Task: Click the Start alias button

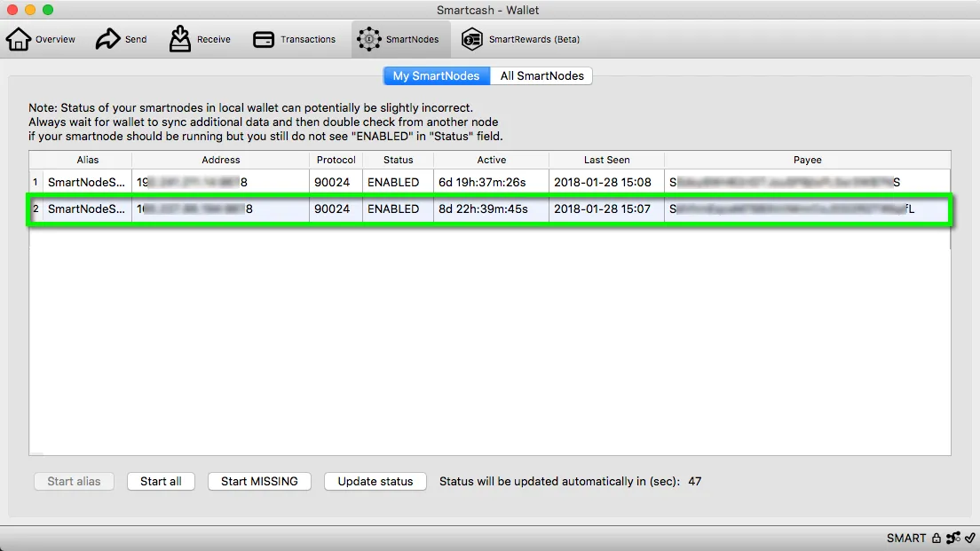Action: click(x=74, y=481)
